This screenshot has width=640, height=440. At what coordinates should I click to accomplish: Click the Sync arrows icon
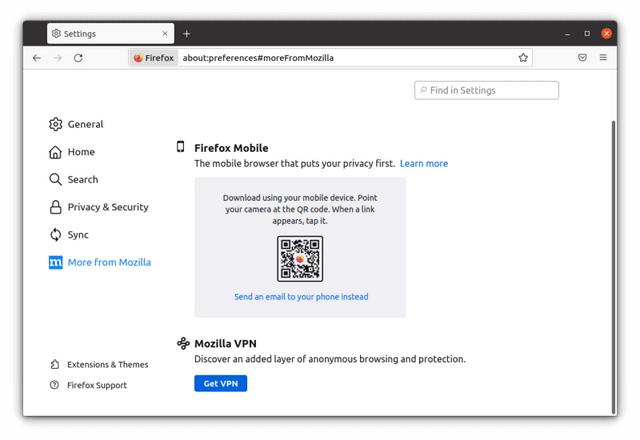click(56, 235)
